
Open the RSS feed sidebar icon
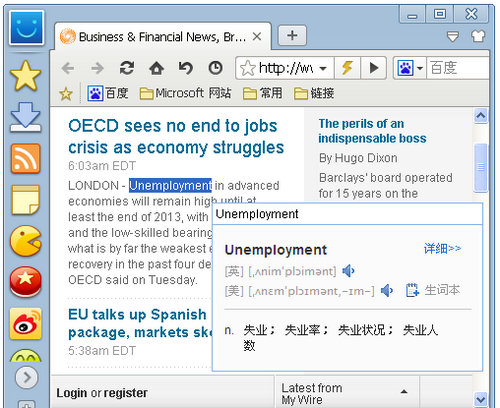coord(26,159)
